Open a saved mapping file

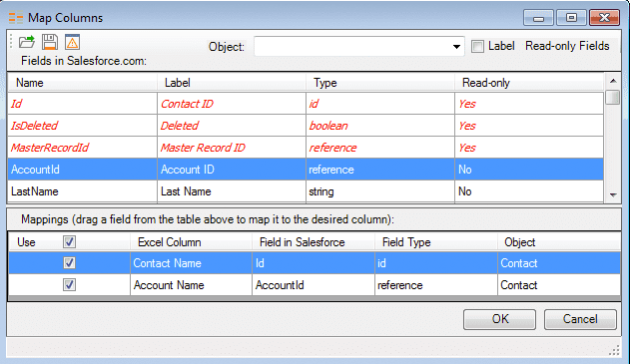(x=27, y=42)
